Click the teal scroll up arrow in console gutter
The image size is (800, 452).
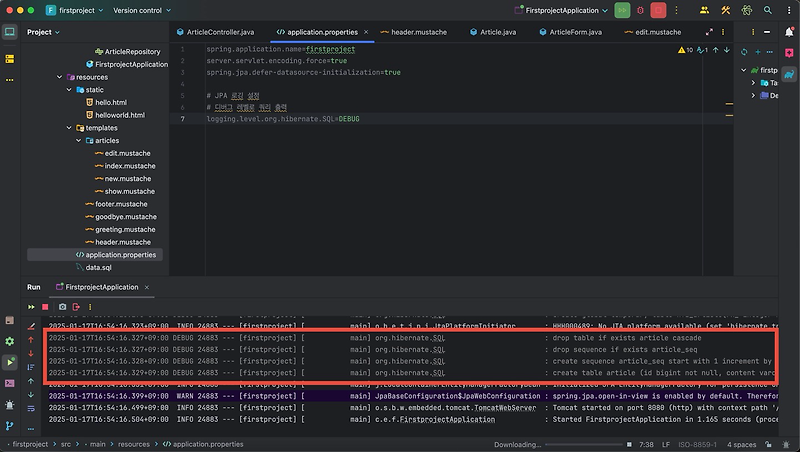31,381
